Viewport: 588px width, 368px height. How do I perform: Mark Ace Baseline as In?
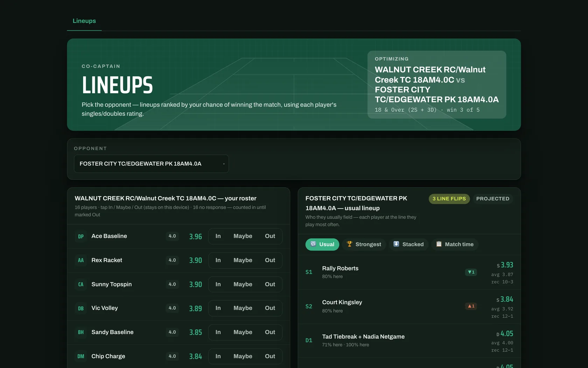[218, 236]
